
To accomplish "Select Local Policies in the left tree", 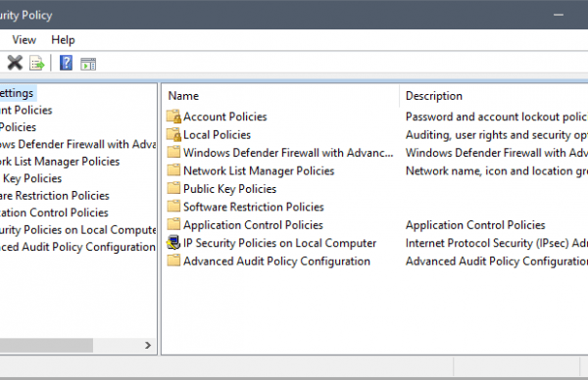I will click(x=18, y=127).
